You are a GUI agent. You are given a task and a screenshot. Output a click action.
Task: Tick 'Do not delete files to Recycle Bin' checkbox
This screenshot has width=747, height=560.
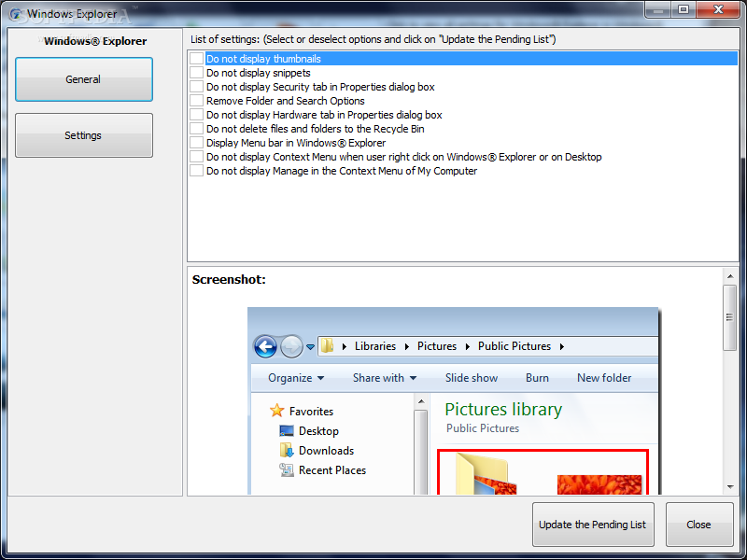click(196, 129)
